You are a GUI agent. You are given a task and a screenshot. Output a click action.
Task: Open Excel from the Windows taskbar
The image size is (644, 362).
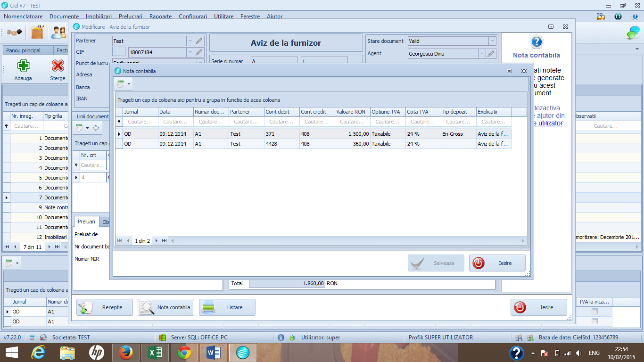coord(155,353)
